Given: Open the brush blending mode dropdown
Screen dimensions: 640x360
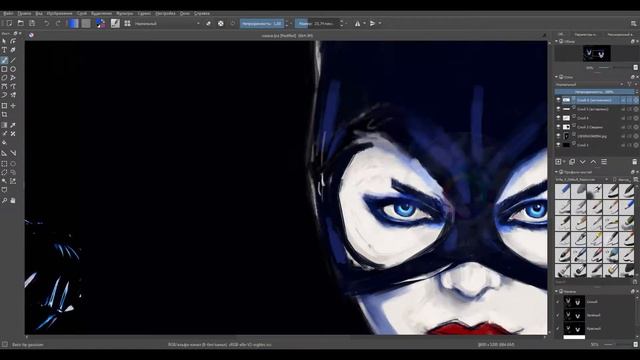Looking at the screenshot, I should [167, 23].
